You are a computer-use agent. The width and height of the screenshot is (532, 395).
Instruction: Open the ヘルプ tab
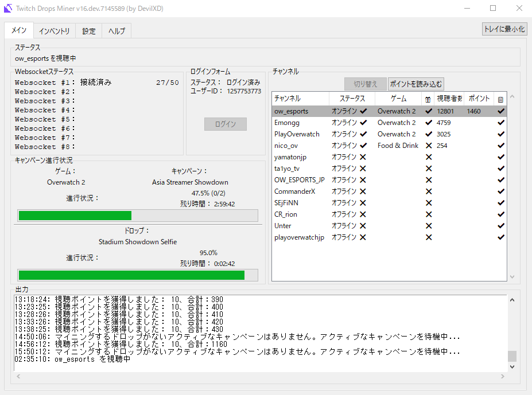[117, 31]
